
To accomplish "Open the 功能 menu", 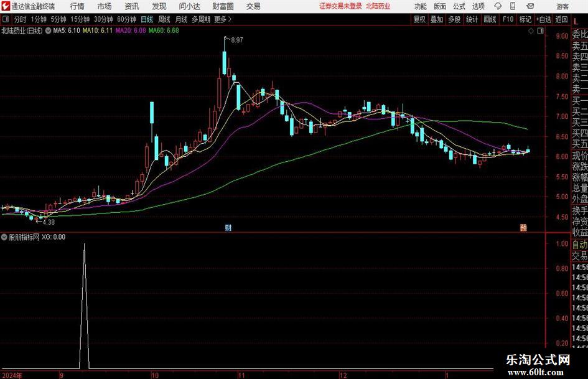I will 420,6.
